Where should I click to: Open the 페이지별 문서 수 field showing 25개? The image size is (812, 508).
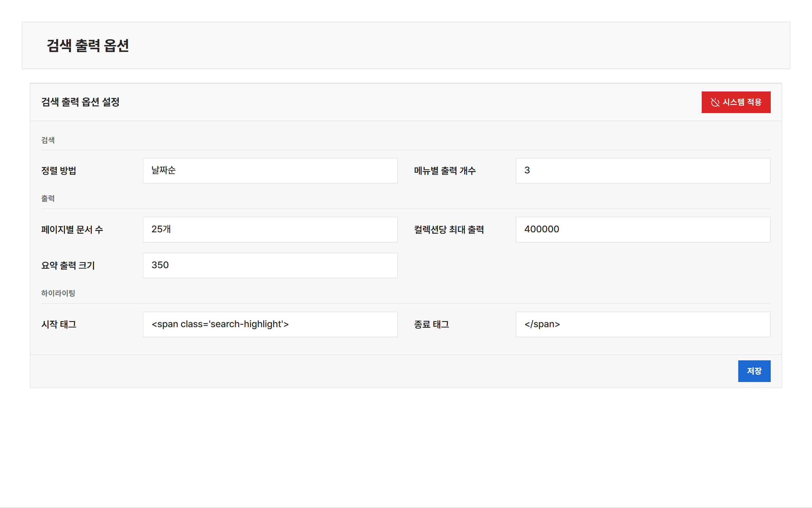270,230
